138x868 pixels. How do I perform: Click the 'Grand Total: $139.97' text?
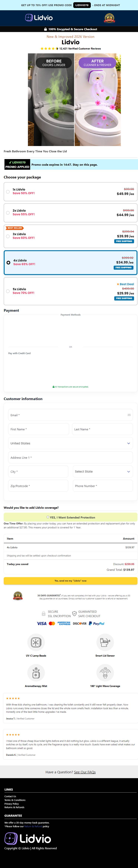(121, 570)
